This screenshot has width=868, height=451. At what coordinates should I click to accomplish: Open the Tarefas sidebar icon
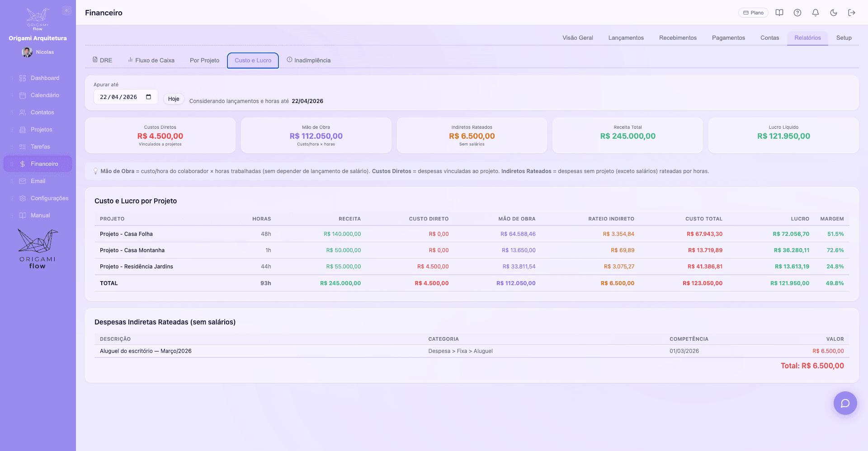click(23, 147)
